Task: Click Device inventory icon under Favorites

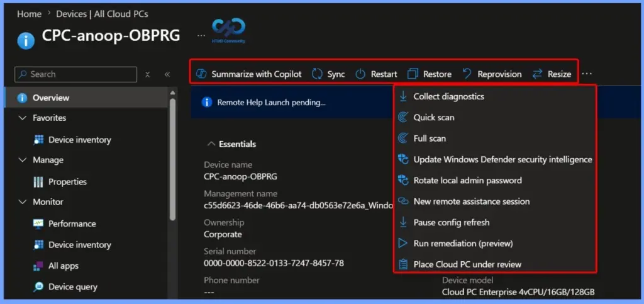Action: tap(38, 140)
